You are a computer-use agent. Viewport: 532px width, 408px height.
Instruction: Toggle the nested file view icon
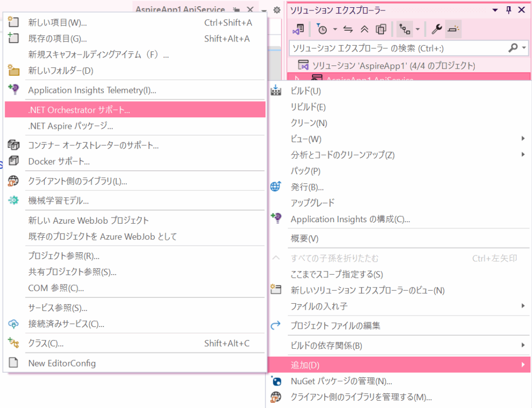click(x=404, y=29)
